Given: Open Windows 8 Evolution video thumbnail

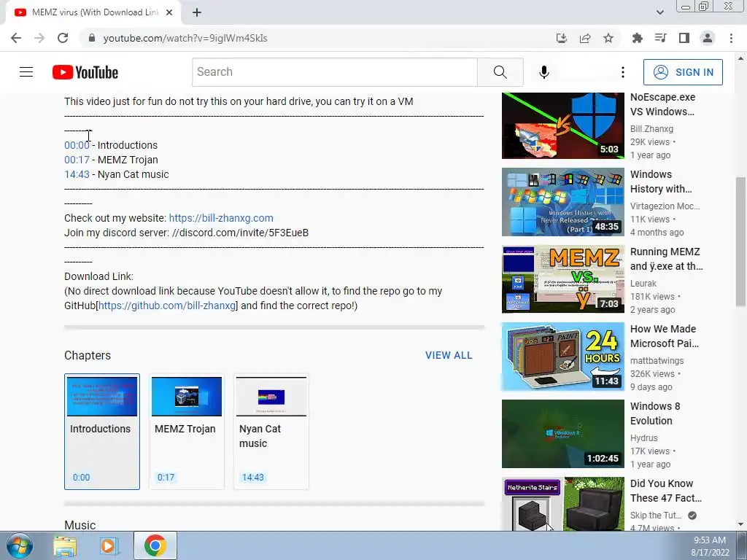Looking at the screenshot, I should tap(562, 434).
